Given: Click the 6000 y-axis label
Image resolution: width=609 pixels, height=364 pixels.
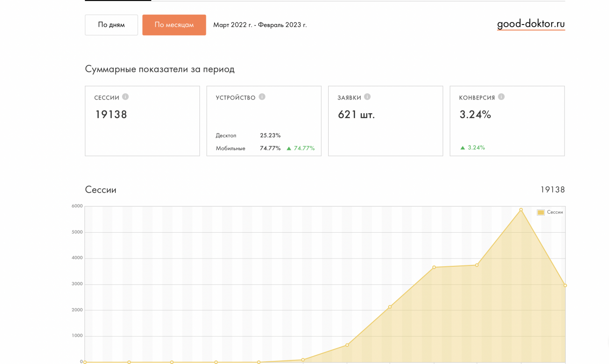Looking at the screenshot, I should tap(77, 206).
